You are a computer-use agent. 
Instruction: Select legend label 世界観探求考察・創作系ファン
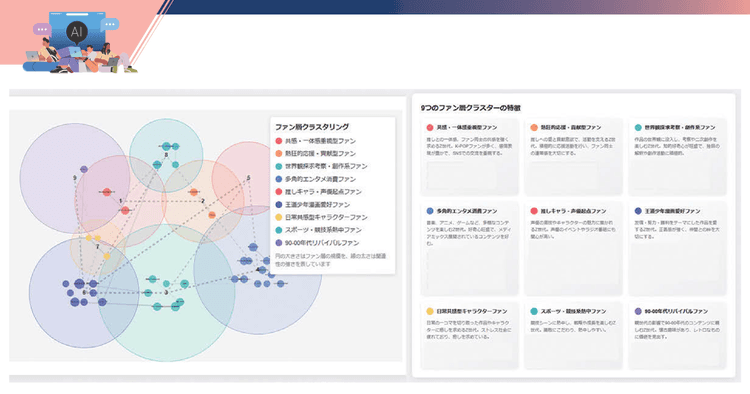click(x=326, y=166)
